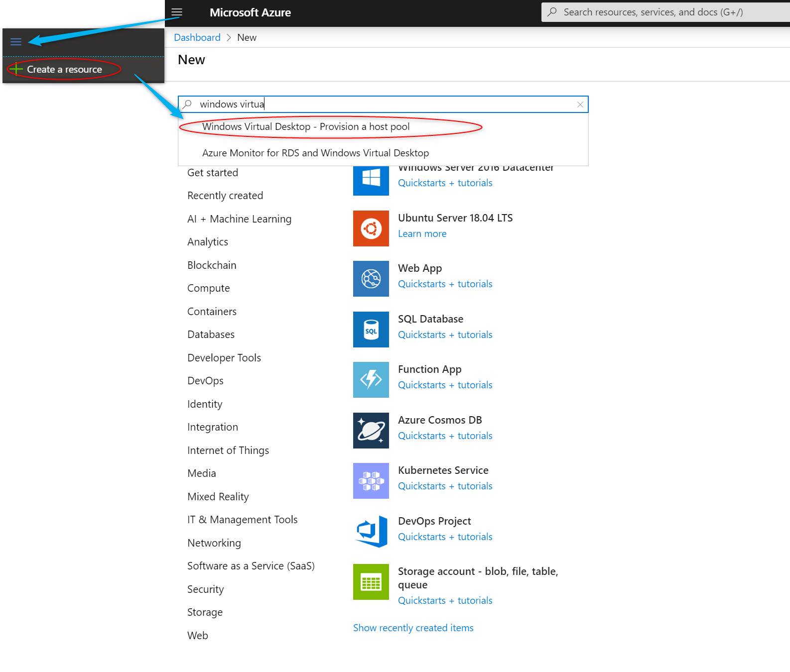Image resolution: width=790 pixels, height=672 pixels.
Task: Select the Databases category
Action: pyautogui.click(x=211, y=335)
